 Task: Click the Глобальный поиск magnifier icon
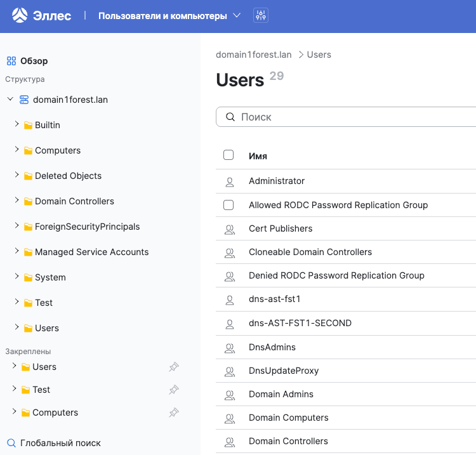tap(11, 443)
